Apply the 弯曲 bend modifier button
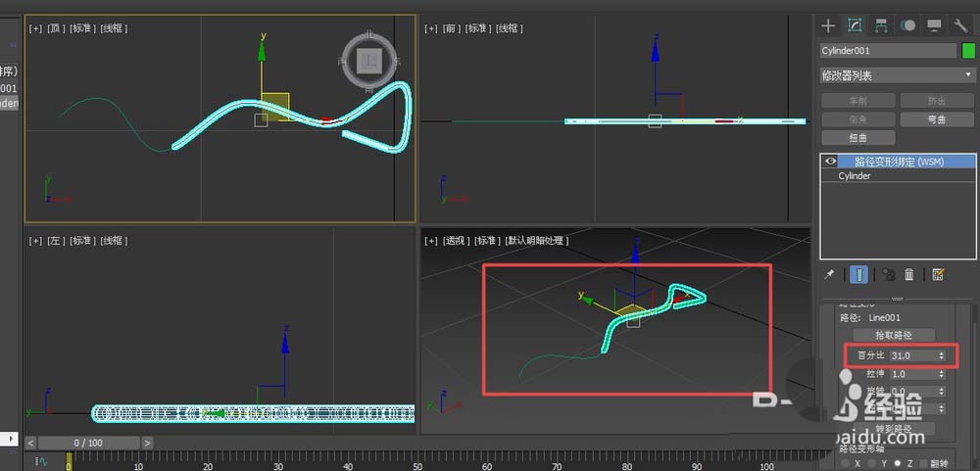980x471 pixels. pos(937,119)
